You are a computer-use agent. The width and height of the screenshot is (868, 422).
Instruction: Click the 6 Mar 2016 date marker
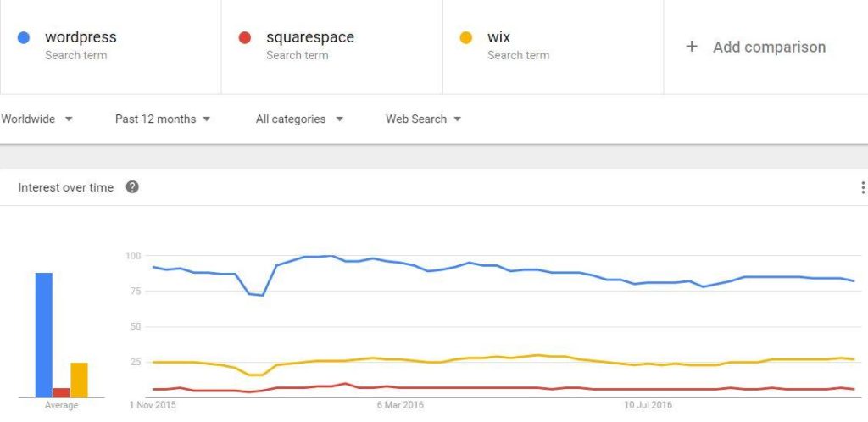(400, 405)
